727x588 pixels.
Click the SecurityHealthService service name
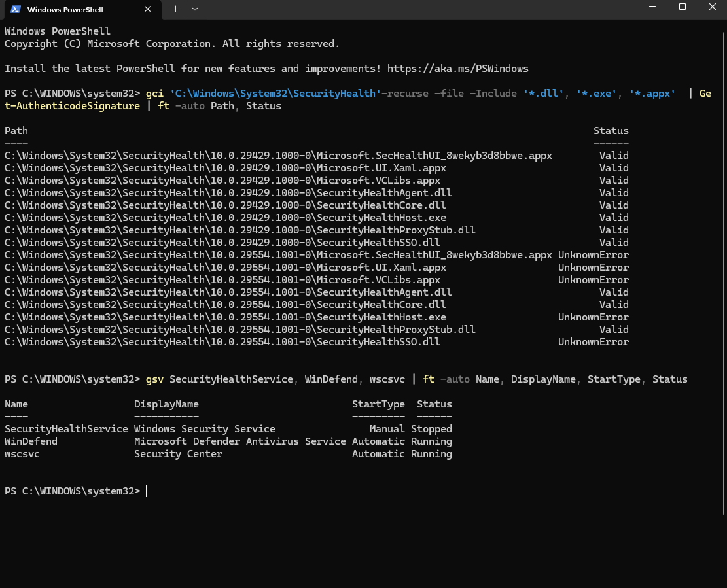(66, 429)
